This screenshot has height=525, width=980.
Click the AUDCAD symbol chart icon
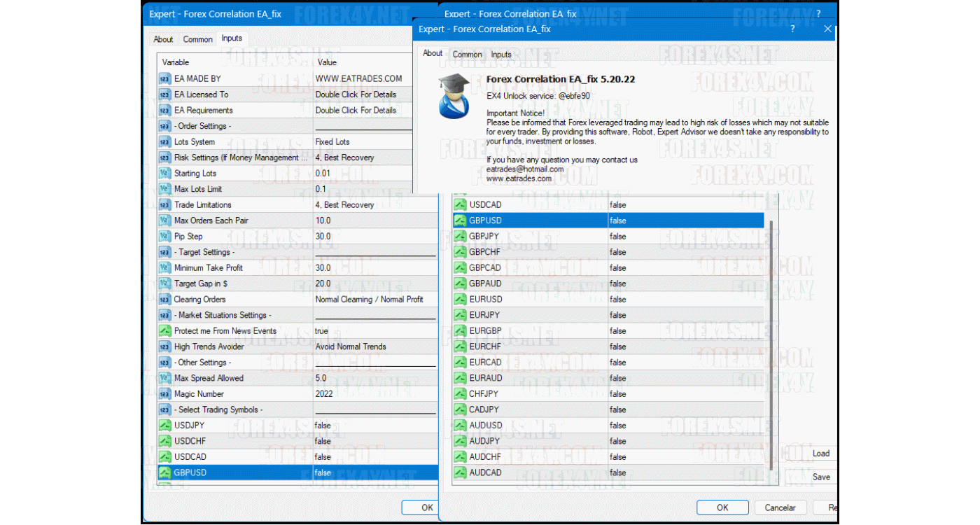[460, 472]
